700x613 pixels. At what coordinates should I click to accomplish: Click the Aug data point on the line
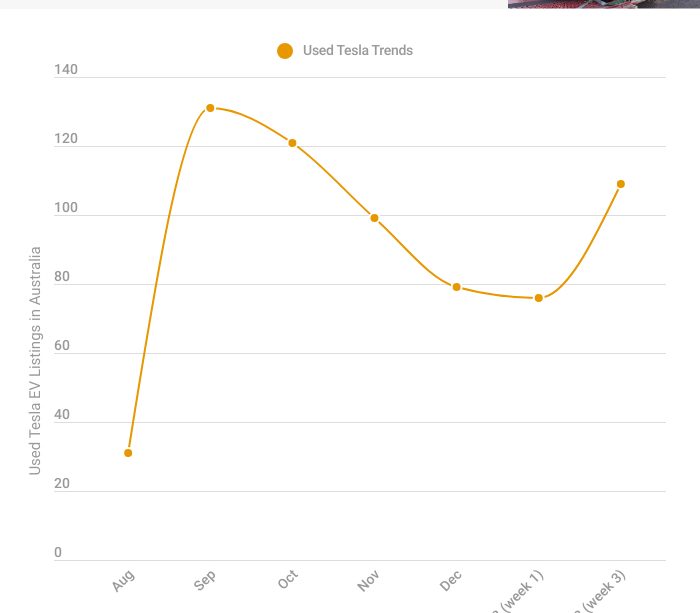(128, 453)
